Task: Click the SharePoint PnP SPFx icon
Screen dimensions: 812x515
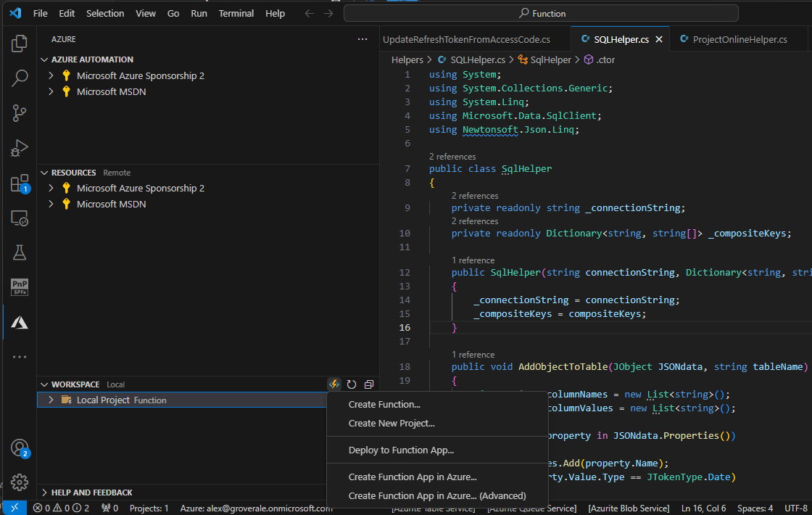Action: [x=20, y=287]
